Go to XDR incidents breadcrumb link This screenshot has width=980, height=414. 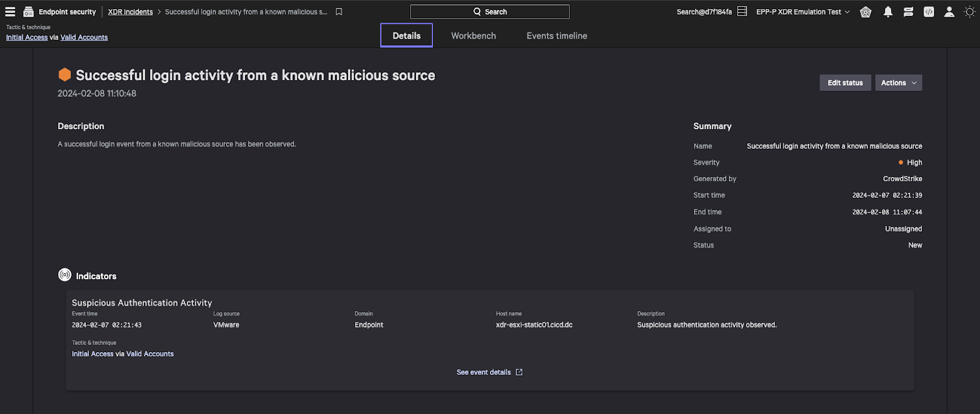(130, 12)
